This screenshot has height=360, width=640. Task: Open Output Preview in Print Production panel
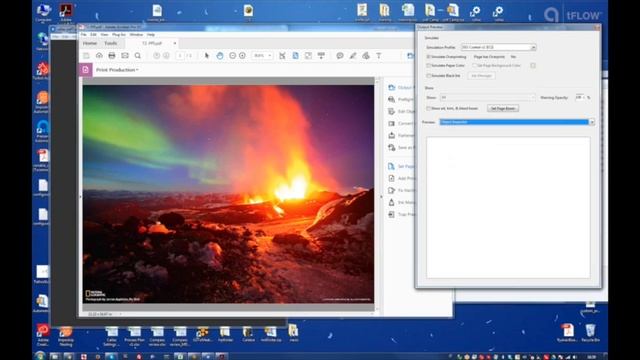pos(401,87)
